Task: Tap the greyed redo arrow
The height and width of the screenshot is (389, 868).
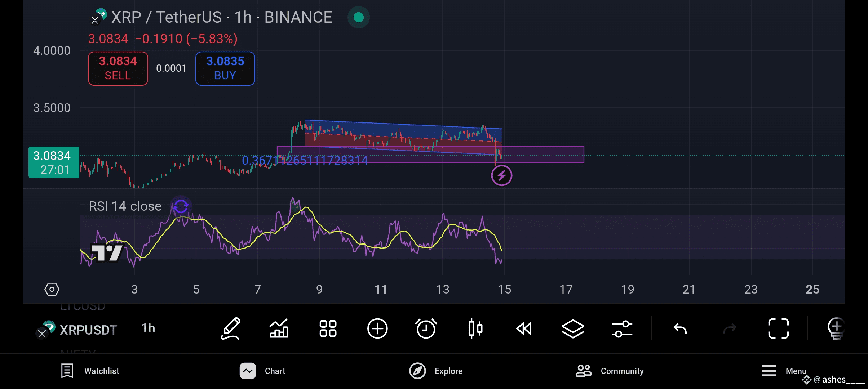Action: point(730,328)
